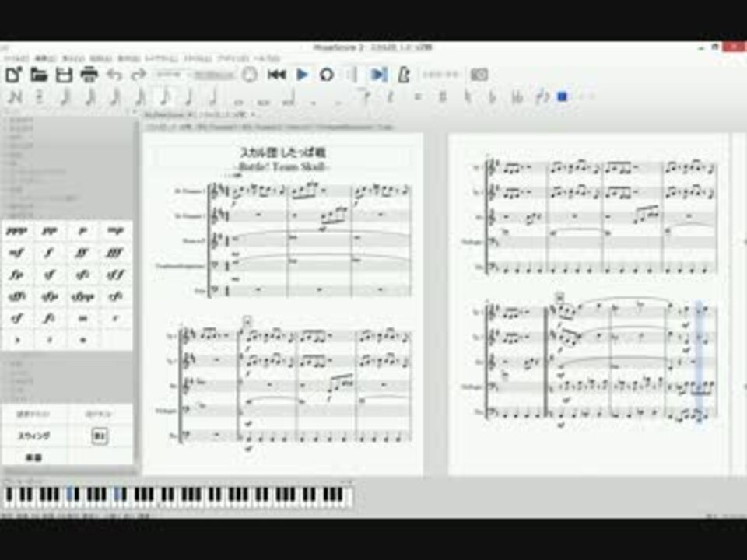
Task: Open the ヘルプ menu
Action: [x=267, y=58]
